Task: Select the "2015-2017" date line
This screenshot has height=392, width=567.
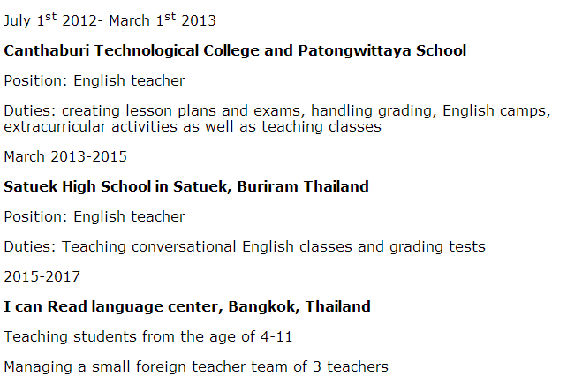Action: point(42,276)
